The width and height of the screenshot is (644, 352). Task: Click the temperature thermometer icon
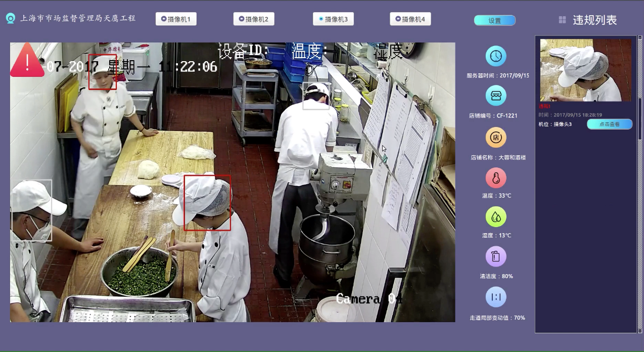click(496, 178)
